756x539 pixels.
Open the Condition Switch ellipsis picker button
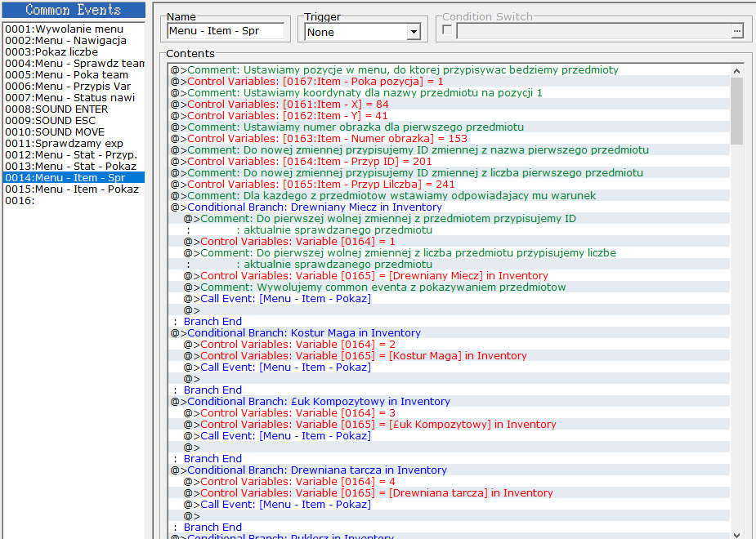point(737,31)
